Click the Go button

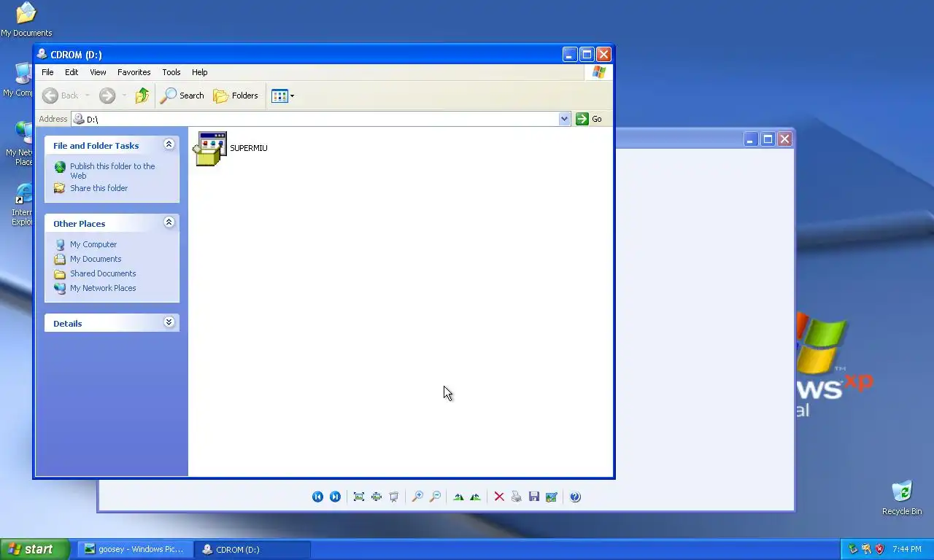[589, 119]
